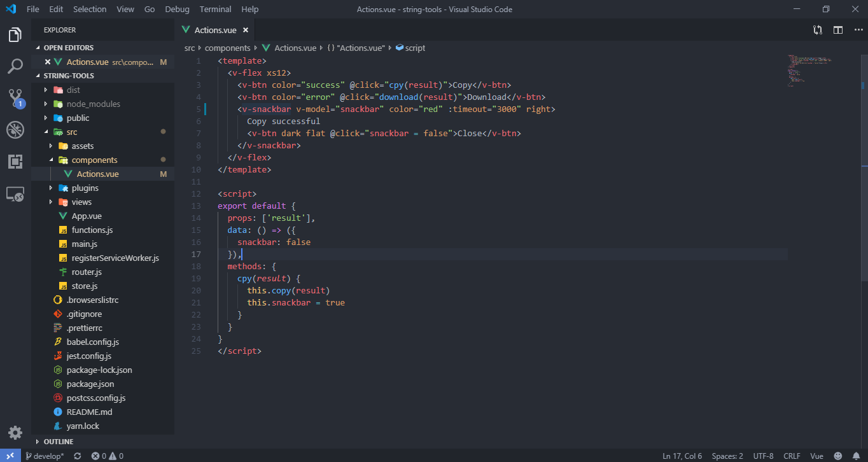The height and width of the screenshot is (462, 868).
Task: Open the Explorer view in the activity bar
Action: pyautogui.click(x=15, y=35)
